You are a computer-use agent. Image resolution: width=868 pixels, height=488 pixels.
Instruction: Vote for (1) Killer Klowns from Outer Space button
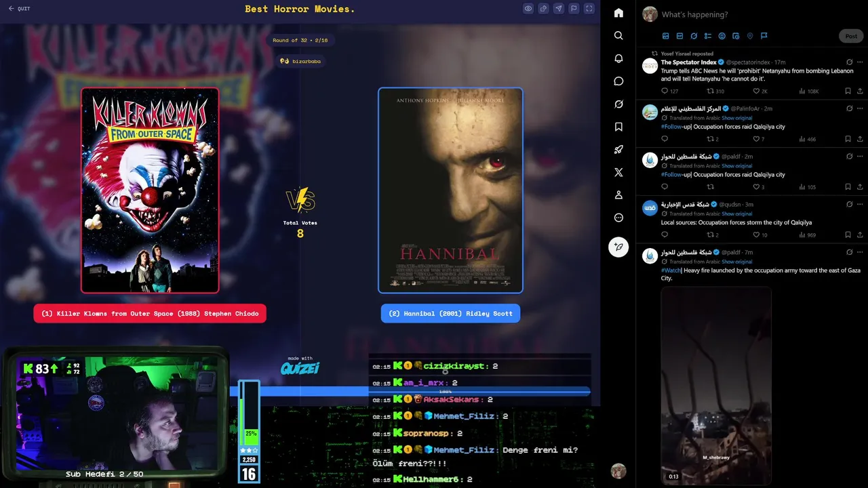pyautogui.click(x=150, y=313)
